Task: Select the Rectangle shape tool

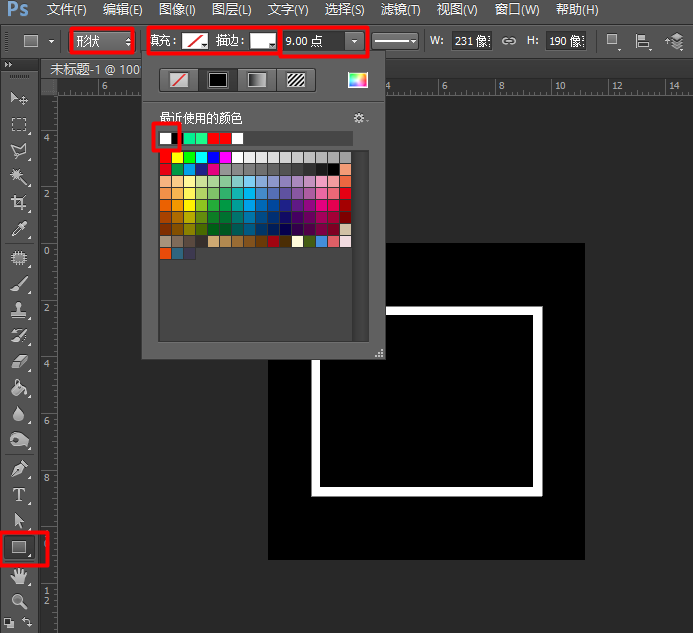Action: pyautogui.click(x=19, y=547)
